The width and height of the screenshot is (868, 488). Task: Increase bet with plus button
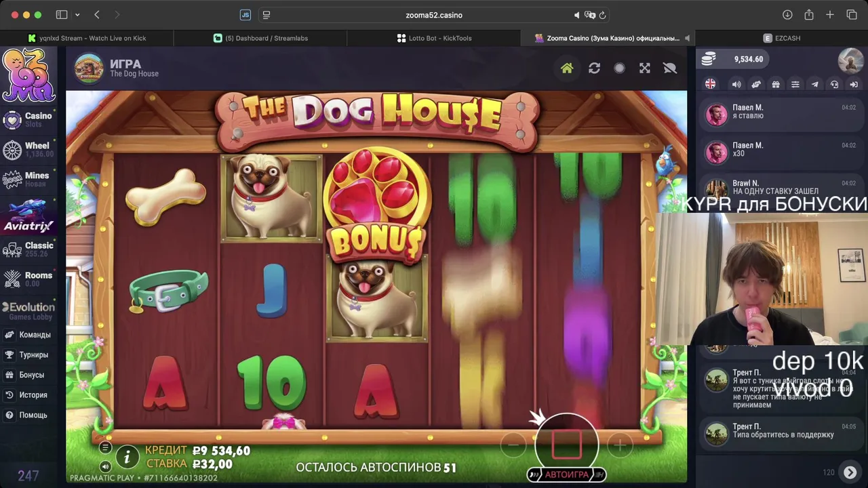click(619, 445)
